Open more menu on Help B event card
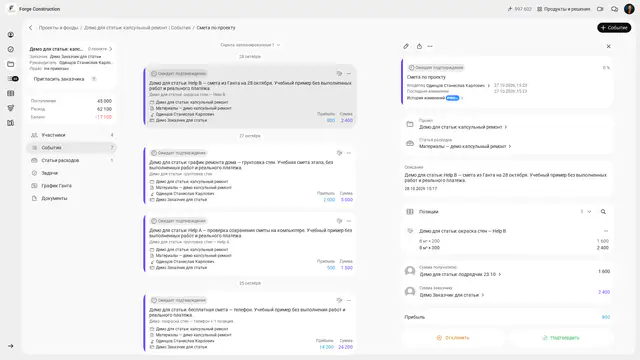640x360 pixels. tap(349, 73)
